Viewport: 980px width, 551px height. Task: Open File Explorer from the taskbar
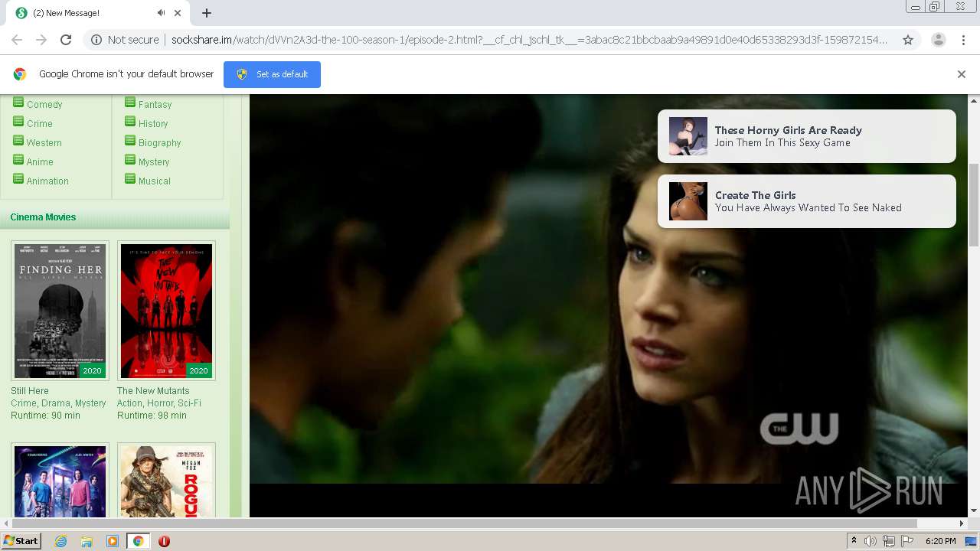pos(87,541)
